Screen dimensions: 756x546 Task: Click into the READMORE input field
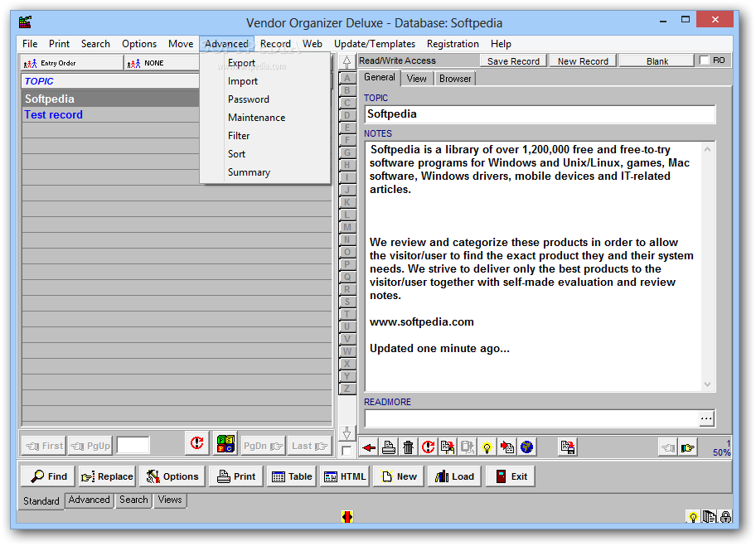(532, 418)
